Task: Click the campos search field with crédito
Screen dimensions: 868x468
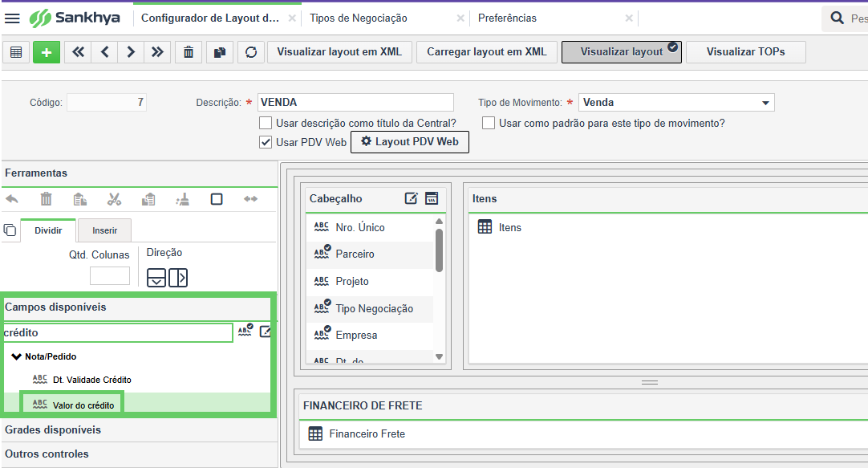Action: [x=118, y=333]
